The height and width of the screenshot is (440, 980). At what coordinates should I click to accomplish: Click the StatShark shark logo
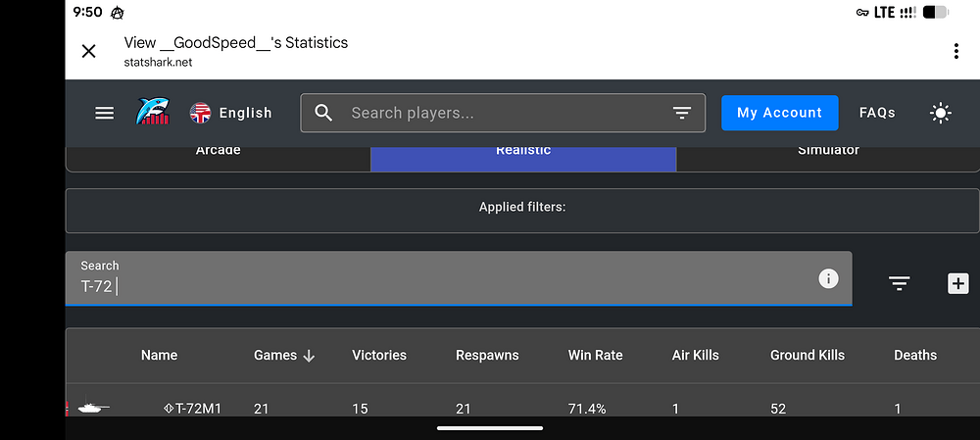point(152,113)
